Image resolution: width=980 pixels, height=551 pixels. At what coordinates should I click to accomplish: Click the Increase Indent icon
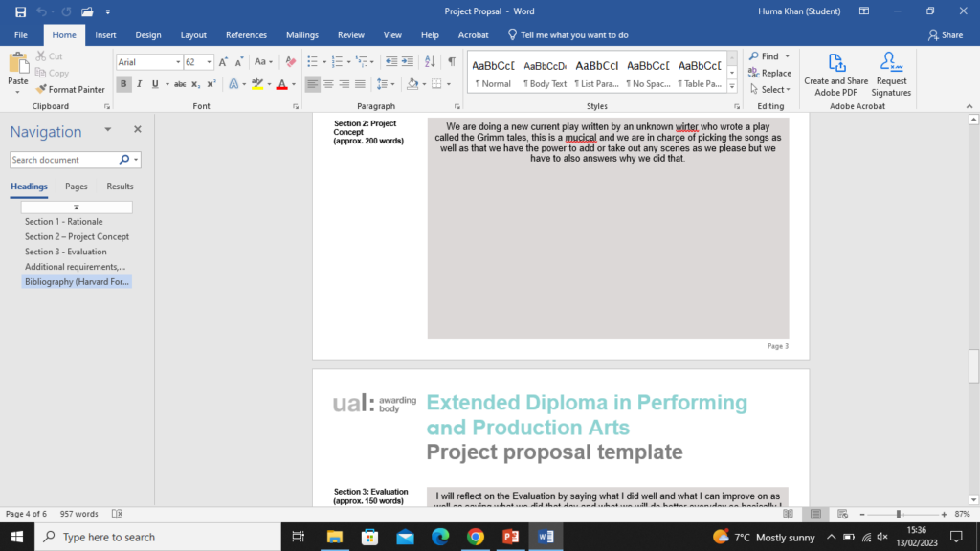pos(409,62)
